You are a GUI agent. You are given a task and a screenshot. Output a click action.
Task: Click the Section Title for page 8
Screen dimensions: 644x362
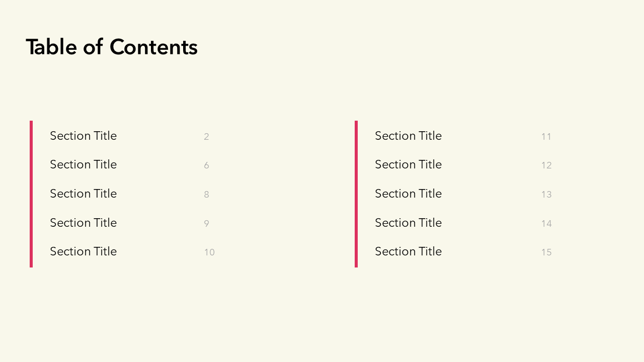pyautogui.click(x=83, y=194)
